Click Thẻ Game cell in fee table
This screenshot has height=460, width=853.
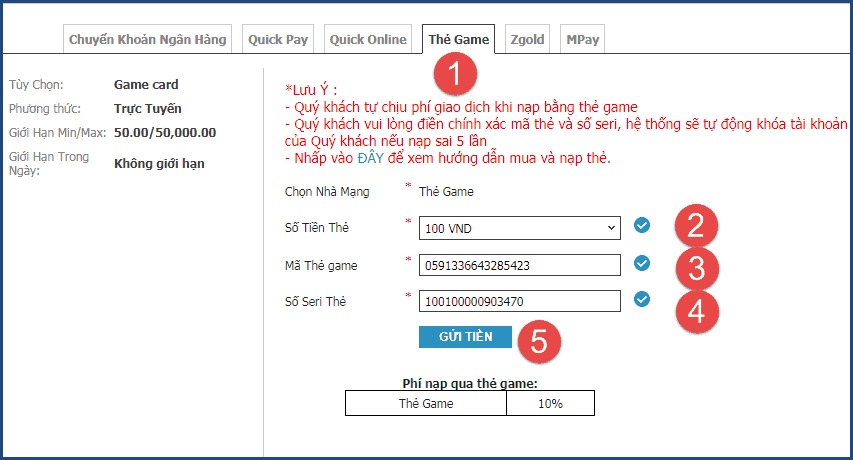pos(426,403)
